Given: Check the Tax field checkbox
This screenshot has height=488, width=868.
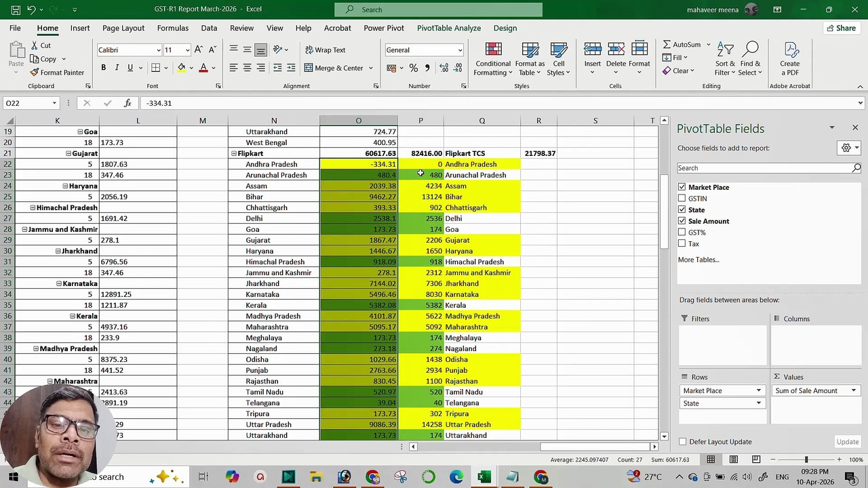Looking at the screenshot, I should point(682,243).
